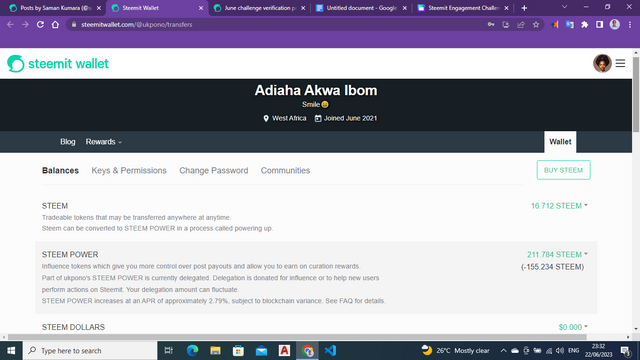Open the Blog page

click(68, 142)
